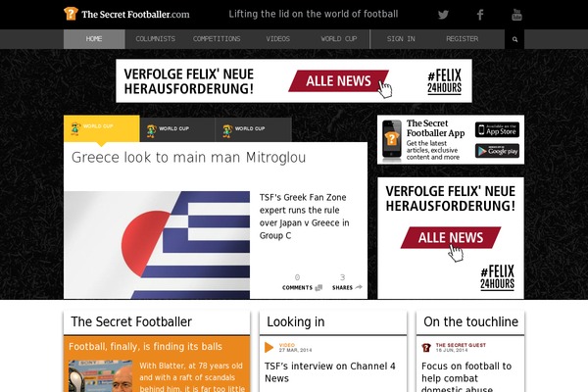Click #FELIX 24HOURS in sidebar ad
This screenshot has width=588, height=392.
[497, 277]
